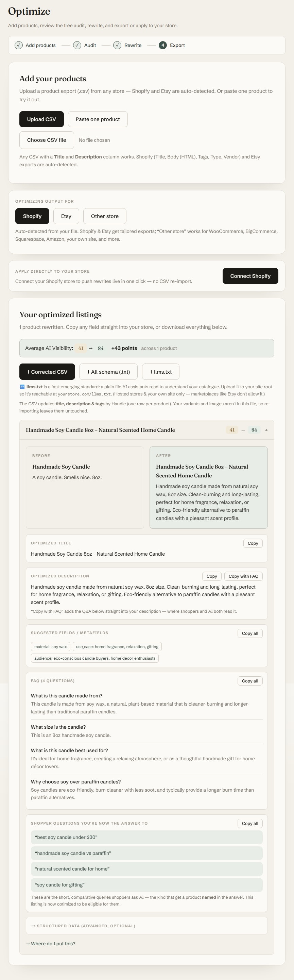Click the query “best soy candle under $30”

pyautogui.click(x=146, y=837)
